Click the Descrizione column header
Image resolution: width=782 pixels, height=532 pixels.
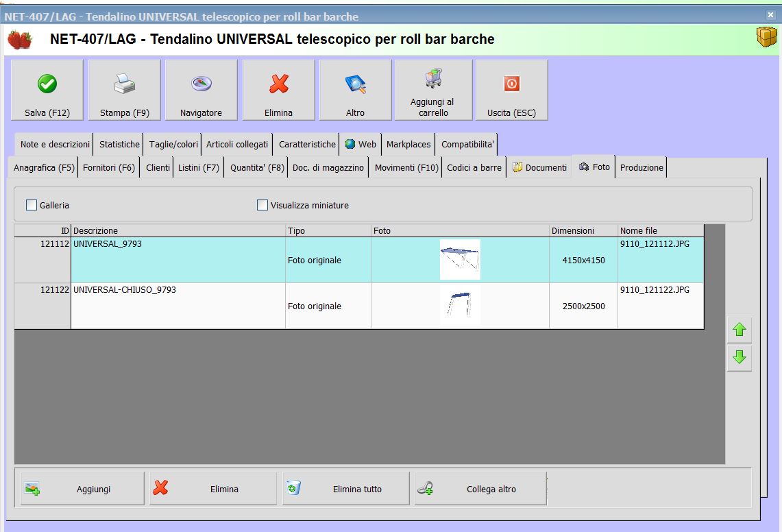178,230
